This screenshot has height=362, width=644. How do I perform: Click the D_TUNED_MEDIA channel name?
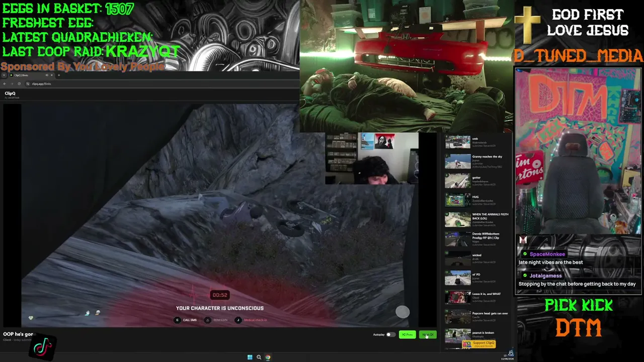[579, 56]
